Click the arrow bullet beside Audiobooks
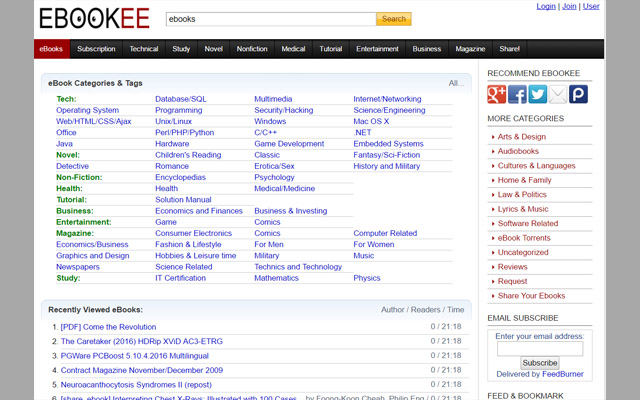The image size is (640, 400). click(x=491, y=151)
